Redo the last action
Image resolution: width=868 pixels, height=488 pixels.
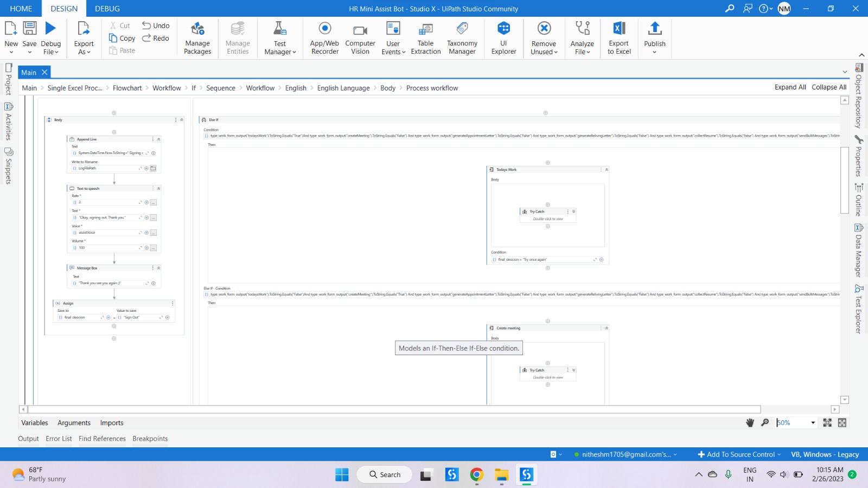156,38
